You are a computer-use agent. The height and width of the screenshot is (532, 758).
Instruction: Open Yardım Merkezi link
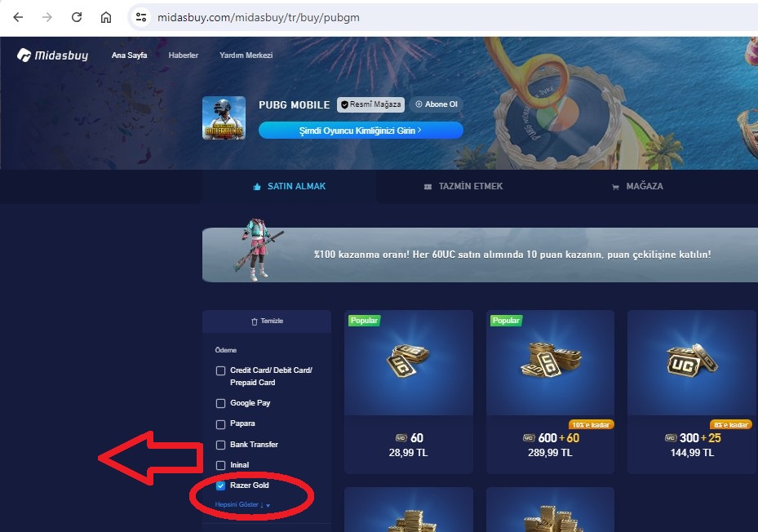pos(246,55)
